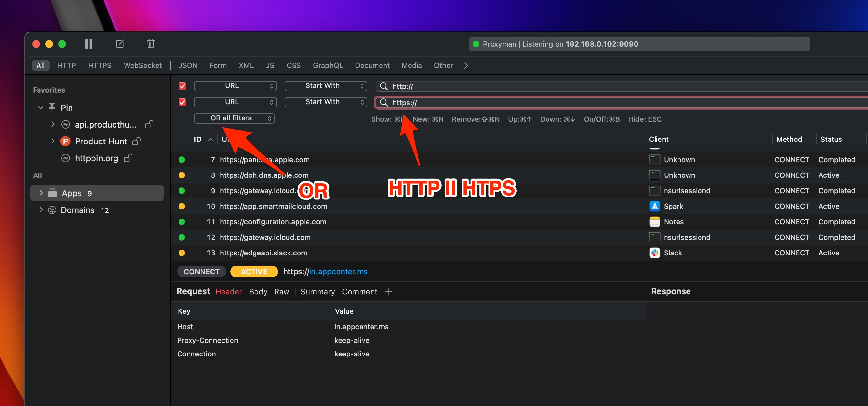Image resolution: width=868 pixels, height=406 pixels.
Task: Uncheck the https:// filter checkbox
Action: pyautogui.click(x=182, y=102)
